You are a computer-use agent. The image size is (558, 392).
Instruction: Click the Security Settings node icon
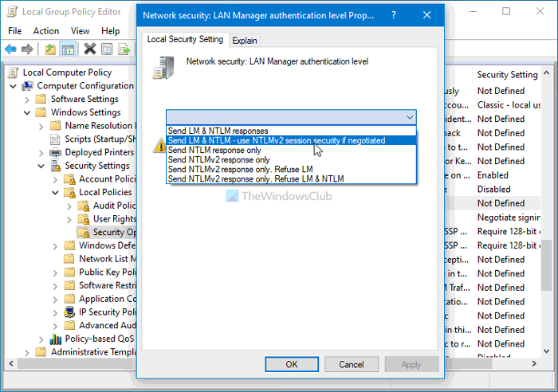click(x=56, y=166)
